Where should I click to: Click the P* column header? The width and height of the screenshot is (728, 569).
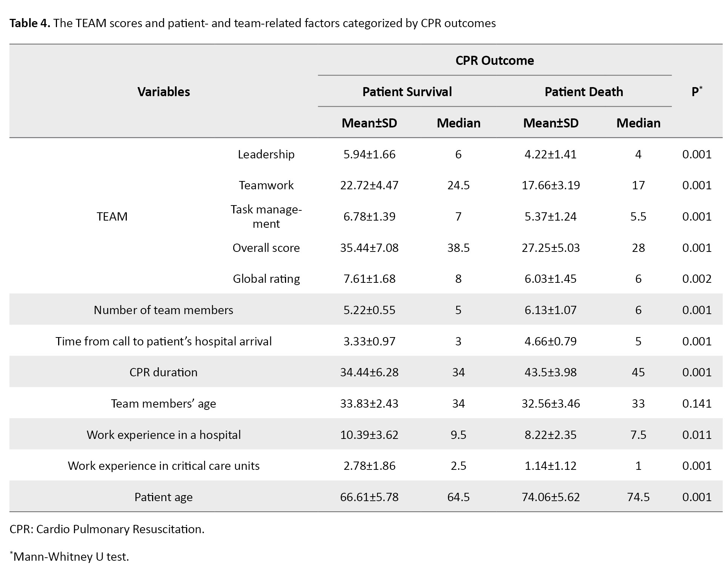pyautogui.click(x=697, y=92)
